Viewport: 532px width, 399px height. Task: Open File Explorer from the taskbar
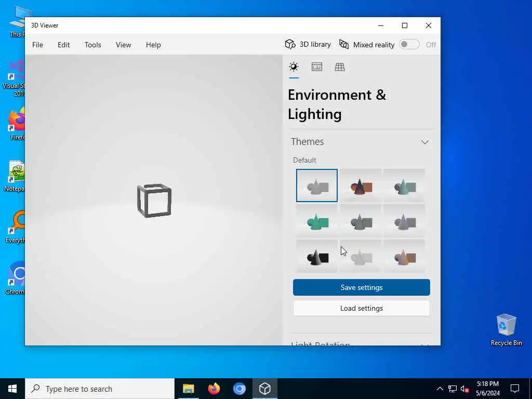click(x=188, y=389)
